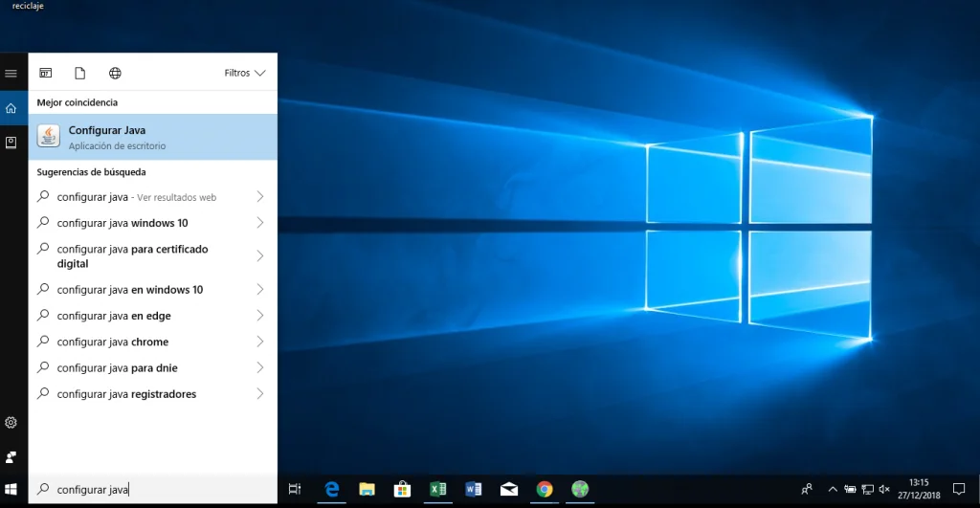The image size is (980, 508).
Task: Select suggestion 'configurar java windows 10'
Action: tap(152, 223)
